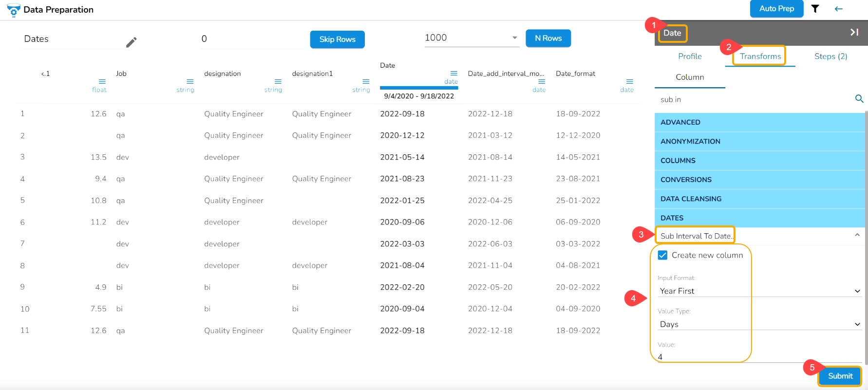Select the Date column header
Viewport: 868px width, 390px height.
(387, 65)
